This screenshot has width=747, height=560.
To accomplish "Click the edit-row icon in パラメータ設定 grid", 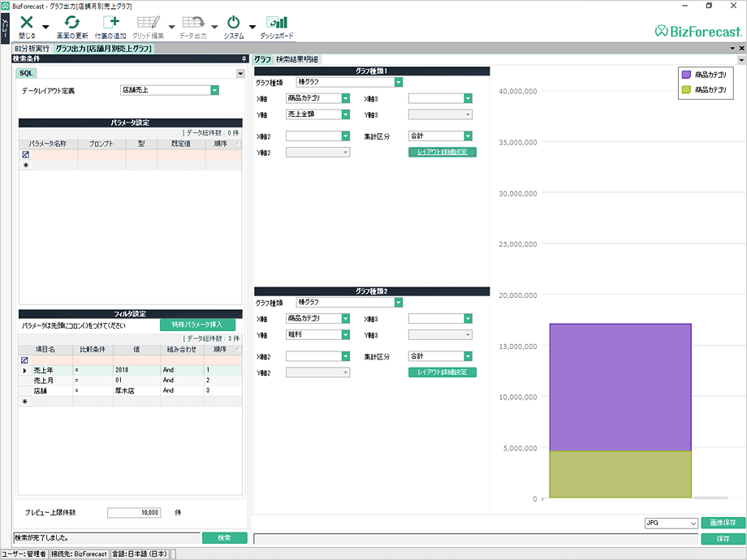I will click(x=26, y=155).
